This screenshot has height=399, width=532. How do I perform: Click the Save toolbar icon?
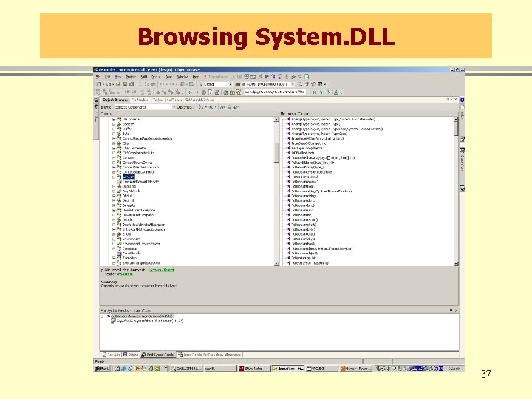[x=125, y=84]
